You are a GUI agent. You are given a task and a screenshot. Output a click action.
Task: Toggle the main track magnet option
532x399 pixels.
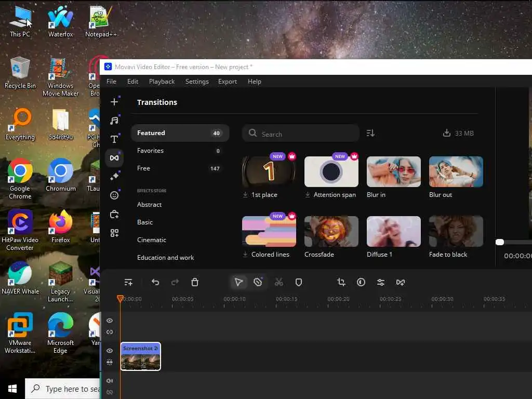coord(110,362)
